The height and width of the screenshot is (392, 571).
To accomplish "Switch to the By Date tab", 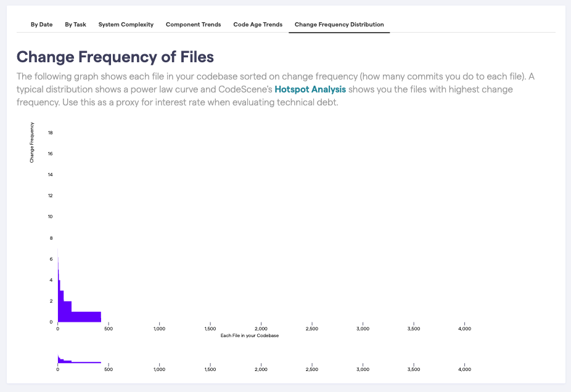I will coord(41,25).
